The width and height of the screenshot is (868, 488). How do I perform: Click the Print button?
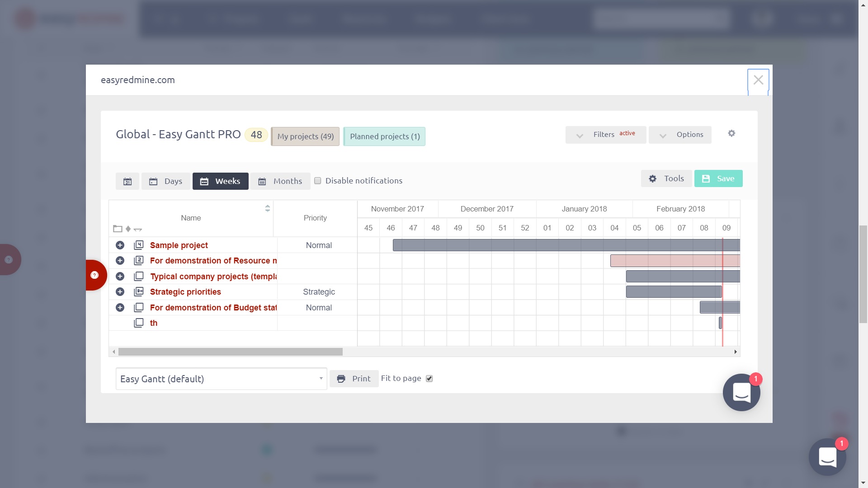pyautogui.click(x=354, y=379)
